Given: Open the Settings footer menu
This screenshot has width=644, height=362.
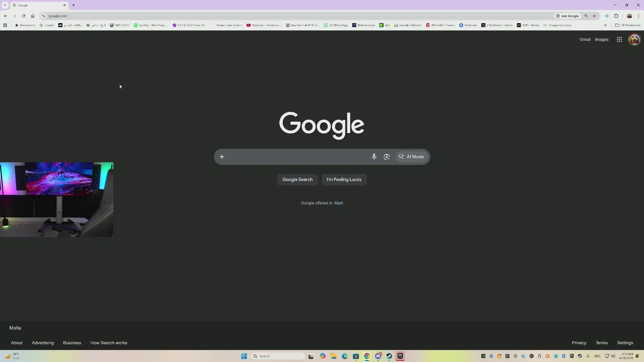Looking at the screenshot, I should coord(625,343).
